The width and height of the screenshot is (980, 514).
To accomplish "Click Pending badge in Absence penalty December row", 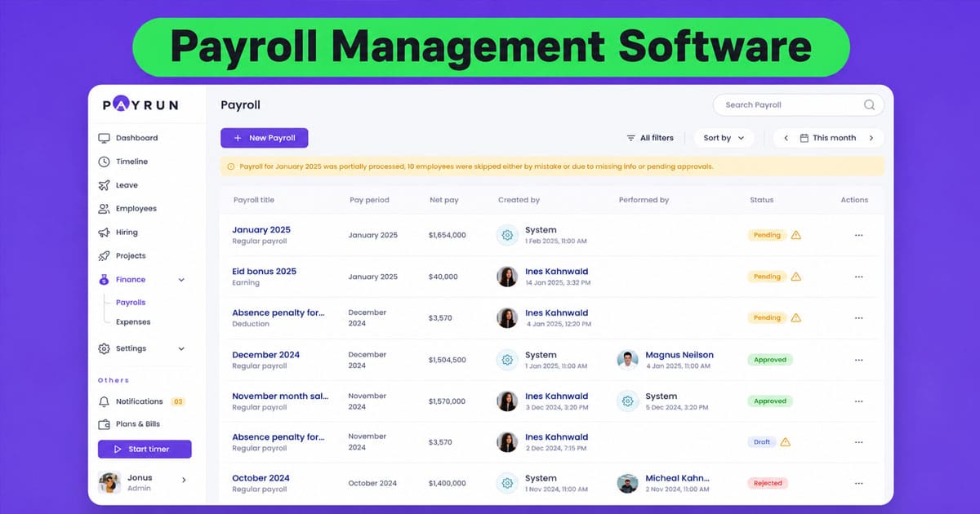I will click(x=767, y=318).
